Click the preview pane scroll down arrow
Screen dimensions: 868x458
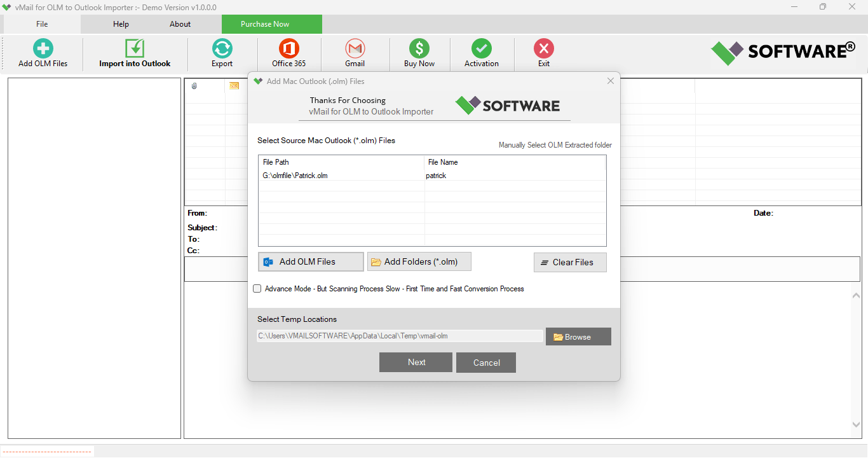click(x=855, y=424)
